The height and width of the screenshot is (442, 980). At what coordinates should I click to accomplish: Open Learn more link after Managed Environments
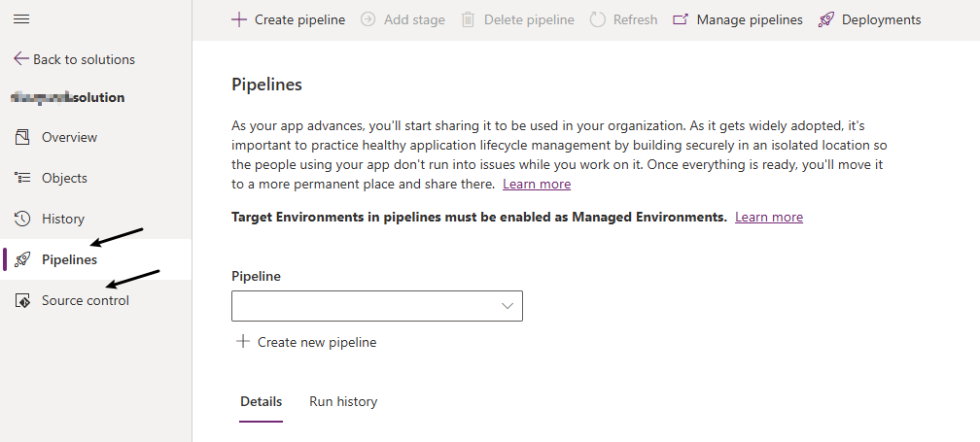point(769,217)
